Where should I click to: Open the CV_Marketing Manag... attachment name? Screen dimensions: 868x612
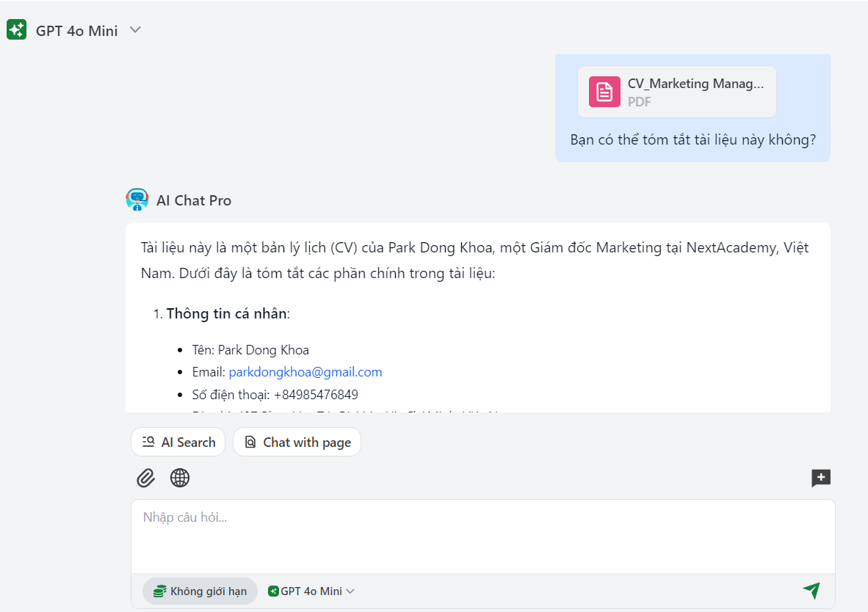[x=695, y=84]
